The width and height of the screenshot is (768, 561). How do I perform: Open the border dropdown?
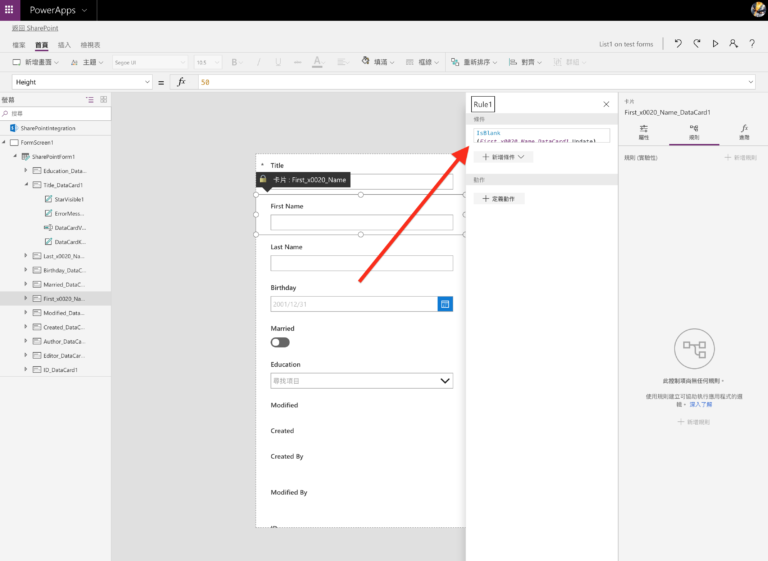(422, 62)
